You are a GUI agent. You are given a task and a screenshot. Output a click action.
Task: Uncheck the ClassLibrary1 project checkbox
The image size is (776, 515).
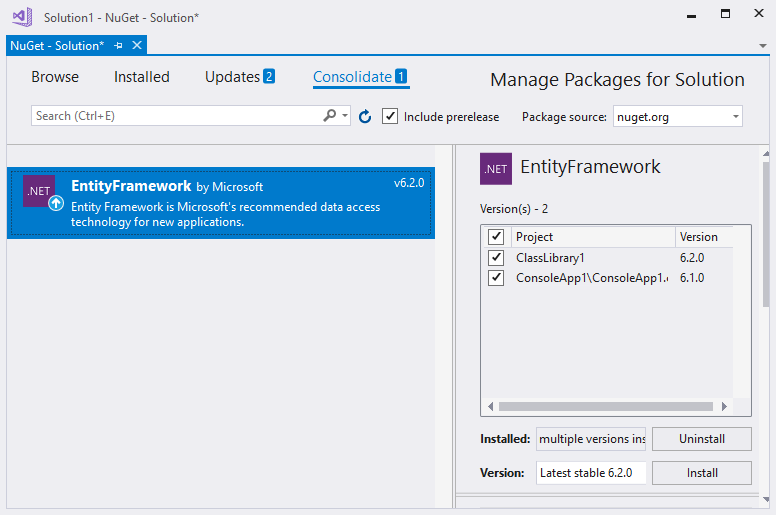pyautogui.click(x=496, y=258)
